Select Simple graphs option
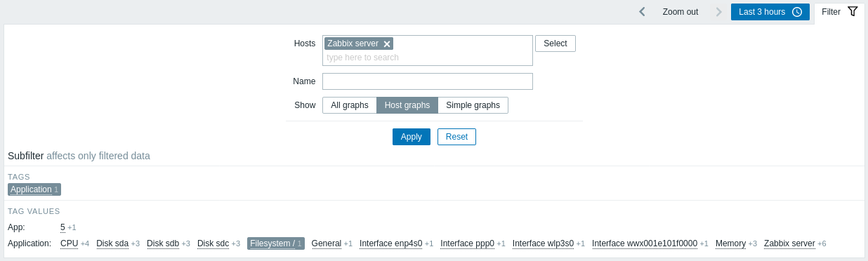This screenshot has height=261, width=868. [473, 105]
